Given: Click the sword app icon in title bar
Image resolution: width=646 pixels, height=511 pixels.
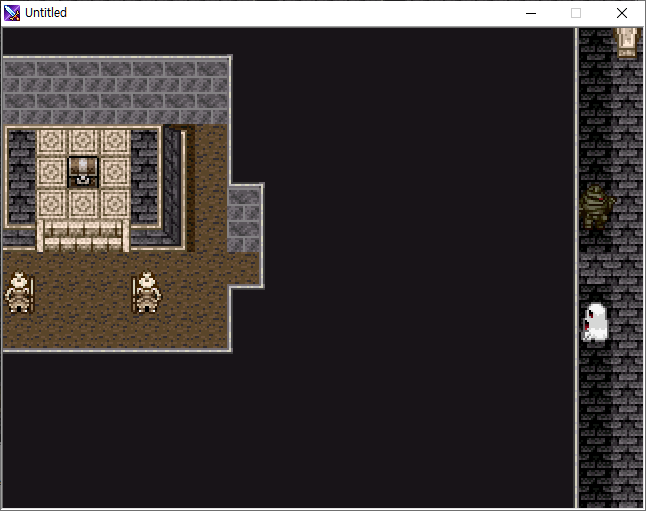Looking at the screenshot, I should point(12,13).
